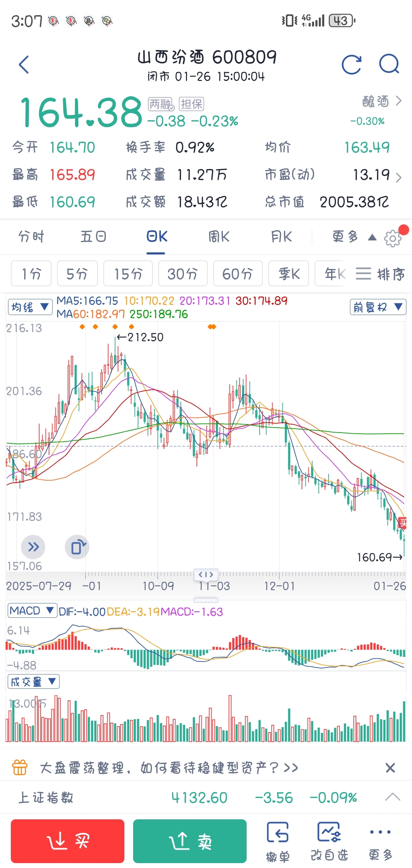Screen dimensions: 412x868
Task: Close the 大盘震荡整理 promo banner
Action: point(390,768)
